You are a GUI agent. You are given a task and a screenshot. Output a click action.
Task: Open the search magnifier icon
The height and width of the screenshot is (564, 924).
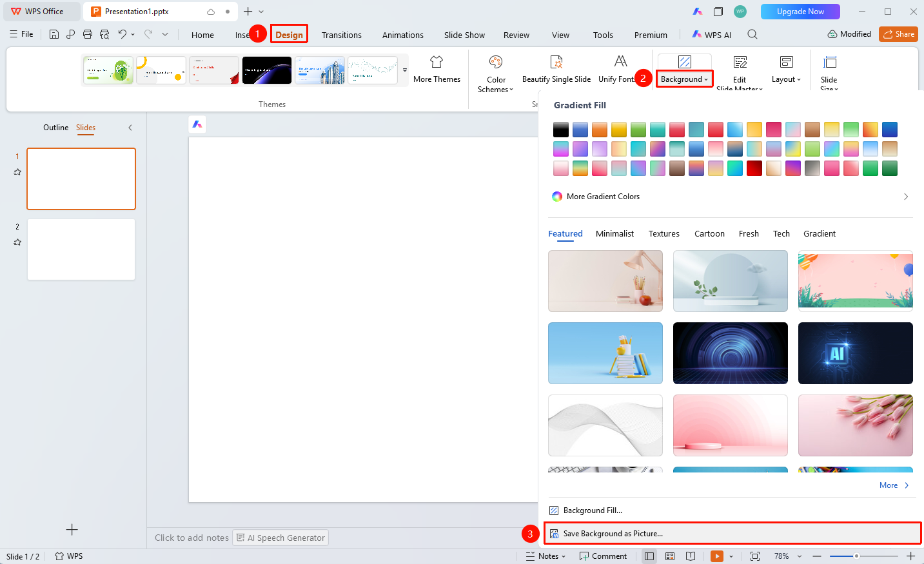pos(752,34)
